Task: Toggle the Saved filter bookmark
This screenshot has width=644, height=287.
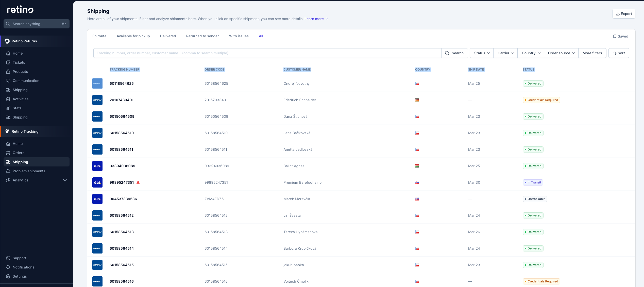Action: coord(620,36)
